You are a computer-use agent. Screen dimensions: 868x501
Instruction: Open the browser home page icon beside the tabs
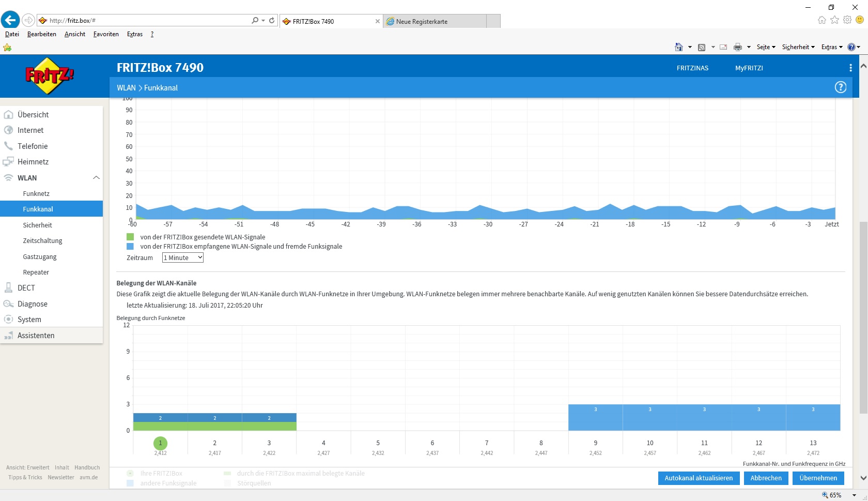(x=822, y=20)
